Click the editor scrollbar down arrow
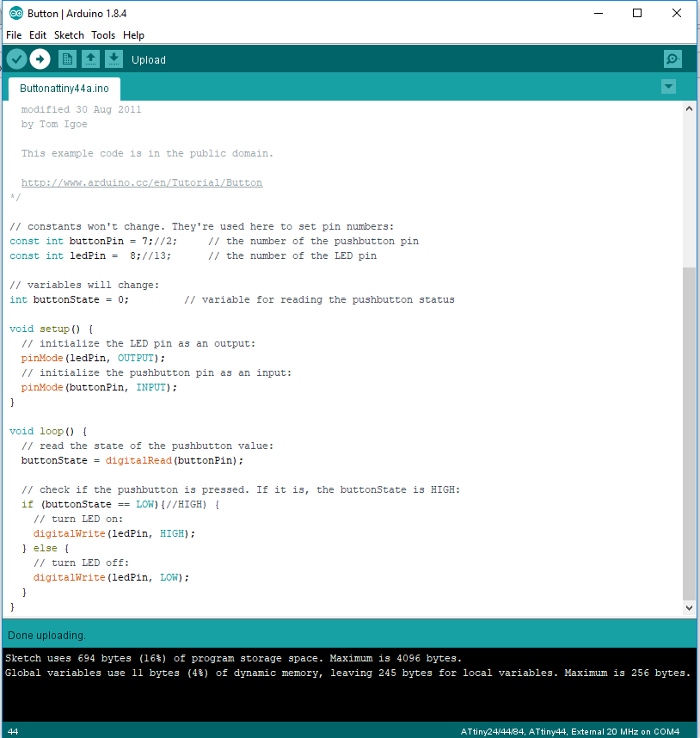 689,607
